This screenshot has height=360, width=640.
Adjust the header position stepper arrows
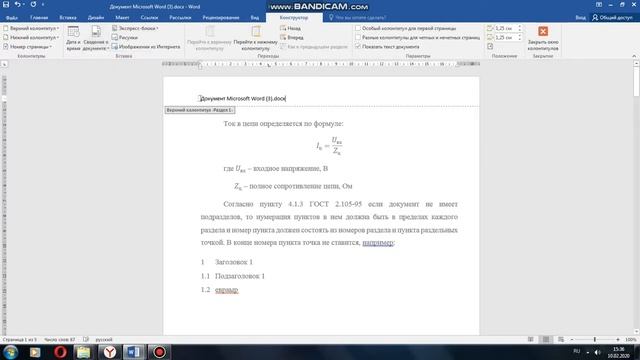click(520, 28)
